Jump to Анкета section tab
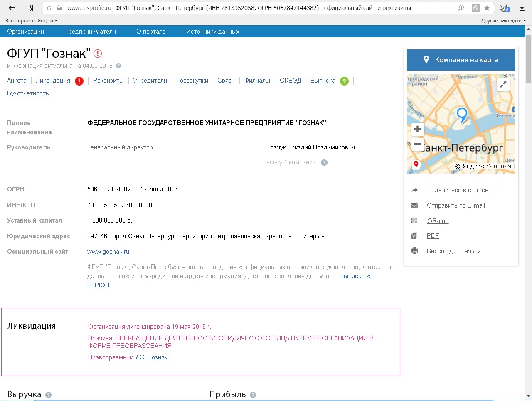Viewport: 532px width, 401px height. [x=17, y=81]
